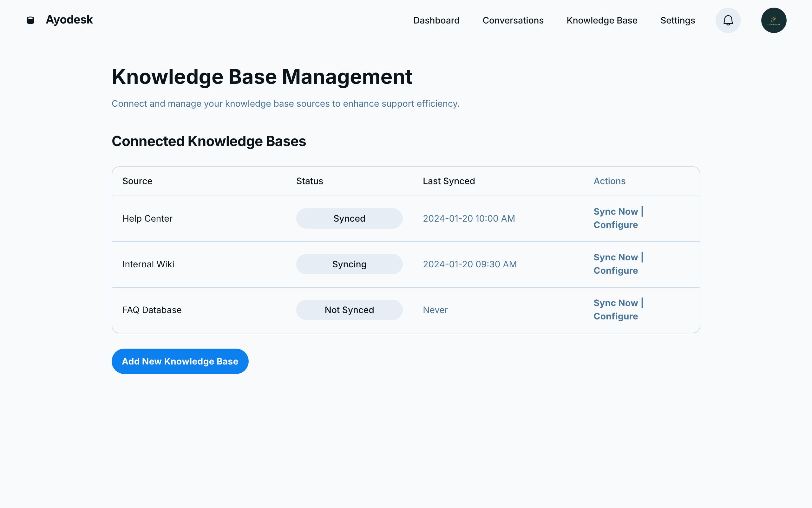Go to the Dashboard nav item
The height and width of the screenshot is (508, 812).
click(x=436, y=21)
